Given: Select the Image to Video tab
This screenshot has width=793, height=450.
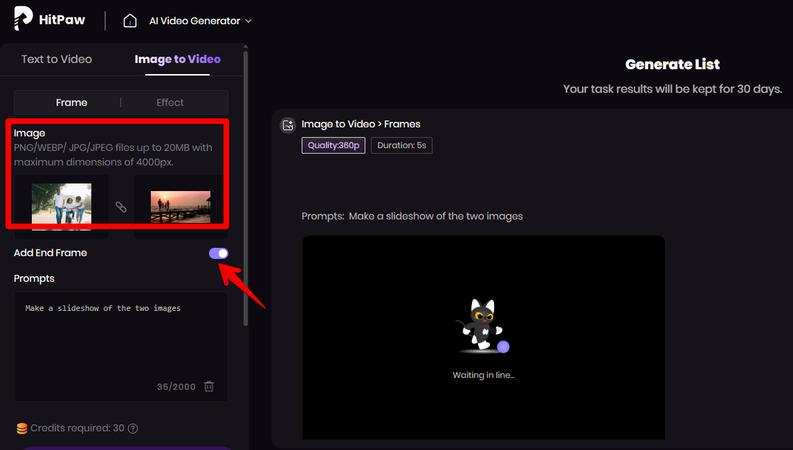Looking at the screenshot, I should [178, 59].
